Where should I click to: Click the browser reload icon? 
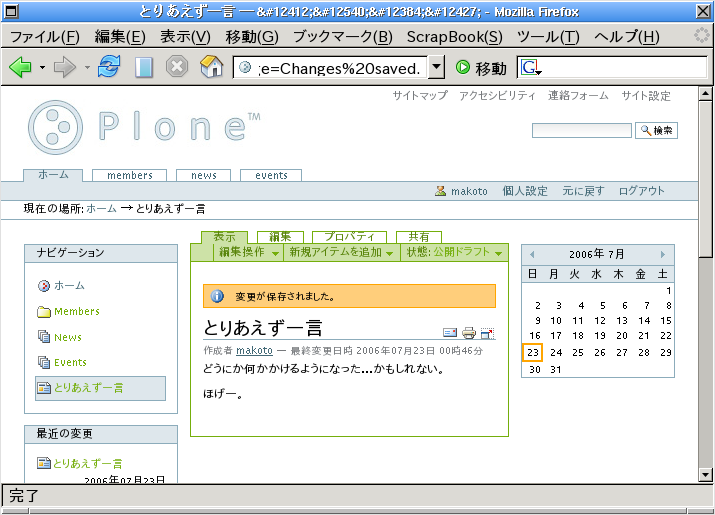click(x=109, y=68)
